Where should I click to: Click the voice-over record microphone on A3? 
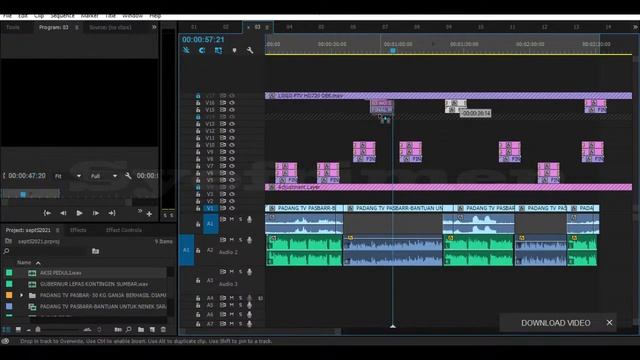(249, 272)
